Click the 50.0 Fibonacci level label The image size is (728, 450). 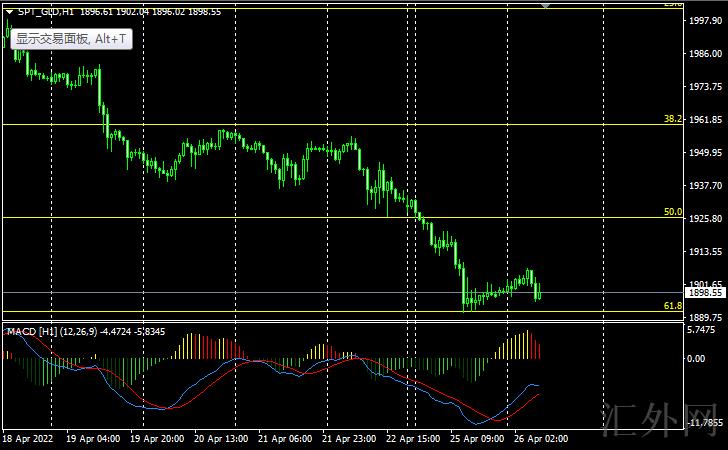(x=672, y=212)
